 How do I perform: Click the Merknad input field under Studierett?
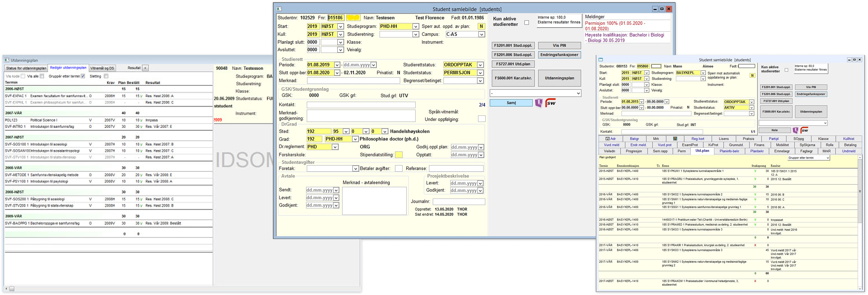pos(353,80)
